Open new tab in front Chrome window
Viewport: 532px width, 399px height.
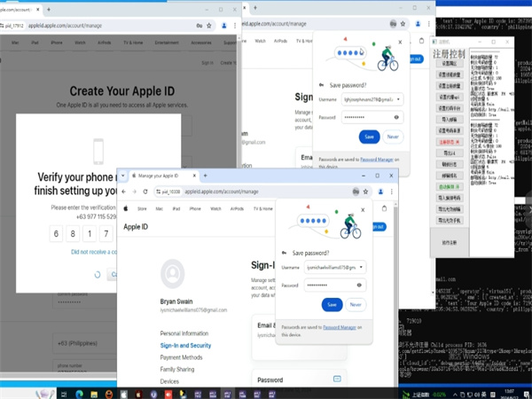(x=205, y=176)
